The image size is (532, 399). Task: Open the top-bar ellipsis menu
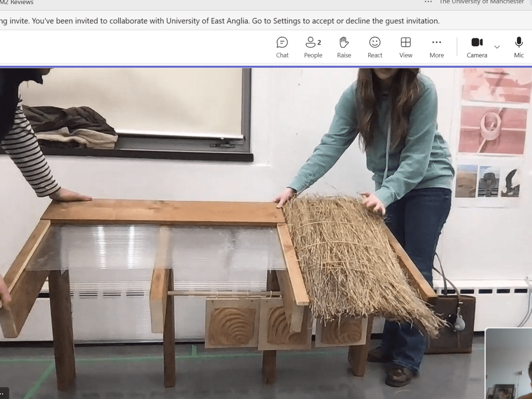click(427, 2)
